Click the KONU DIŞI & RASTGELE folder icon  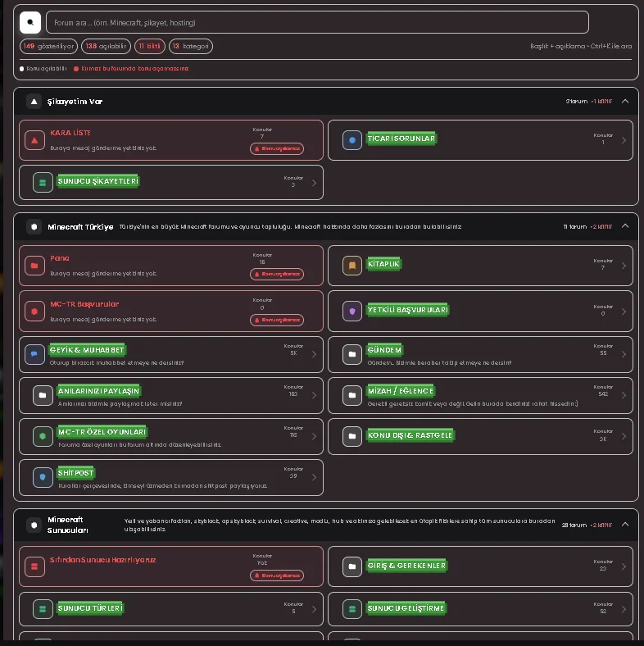pyautogui.click(x=352, y=436)
